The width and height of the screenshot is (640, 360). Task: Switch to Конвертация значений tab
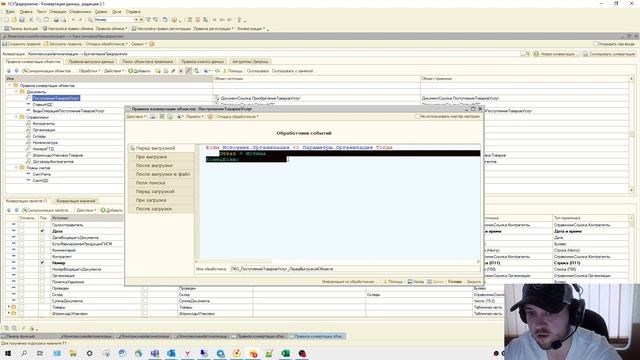click(x=76, y=201)
